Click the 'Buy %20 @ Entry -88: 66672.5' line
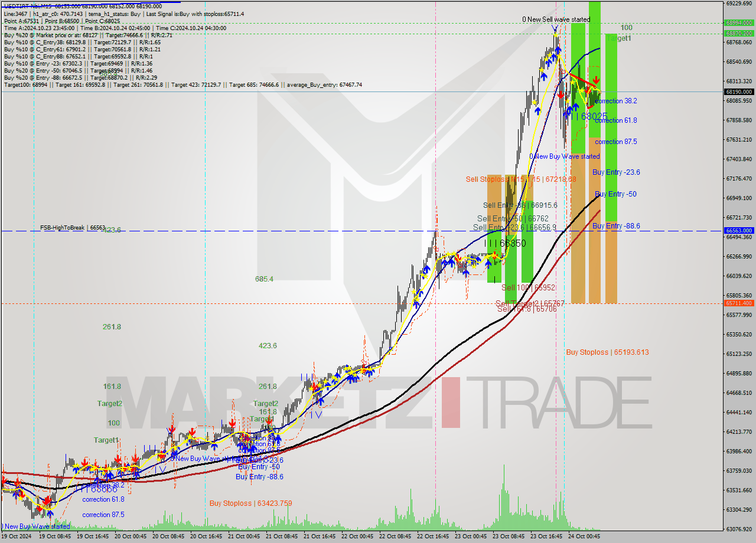The image size is (756, 543). tap(80, 77)
